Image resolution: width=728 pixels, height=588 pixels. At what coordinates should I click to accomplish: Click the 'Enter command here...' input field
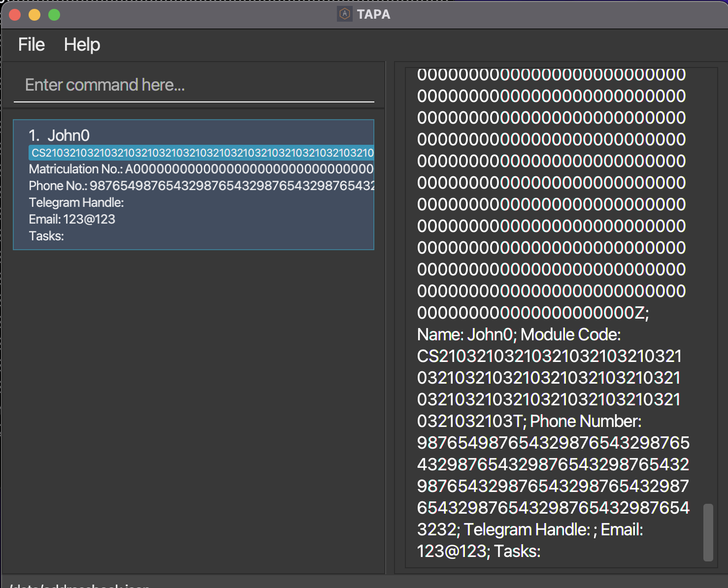[194, 85]
